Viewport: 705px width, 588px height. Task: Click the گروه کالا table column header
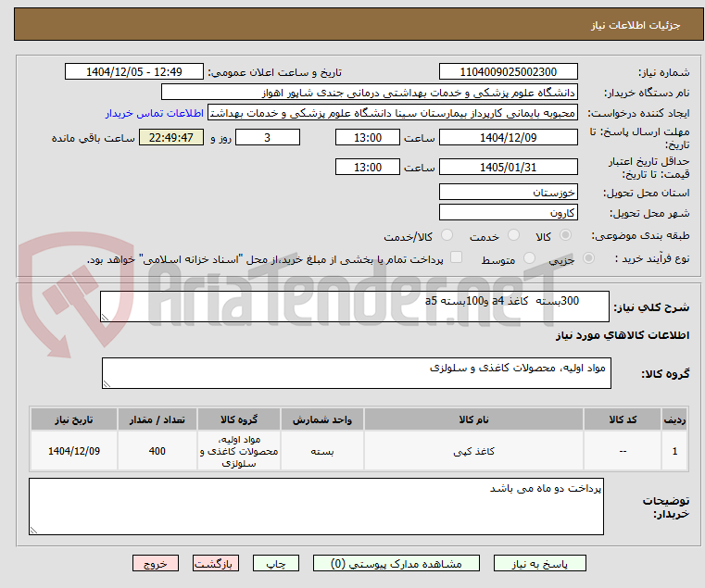pyautogui.click(x=239, y=419)
